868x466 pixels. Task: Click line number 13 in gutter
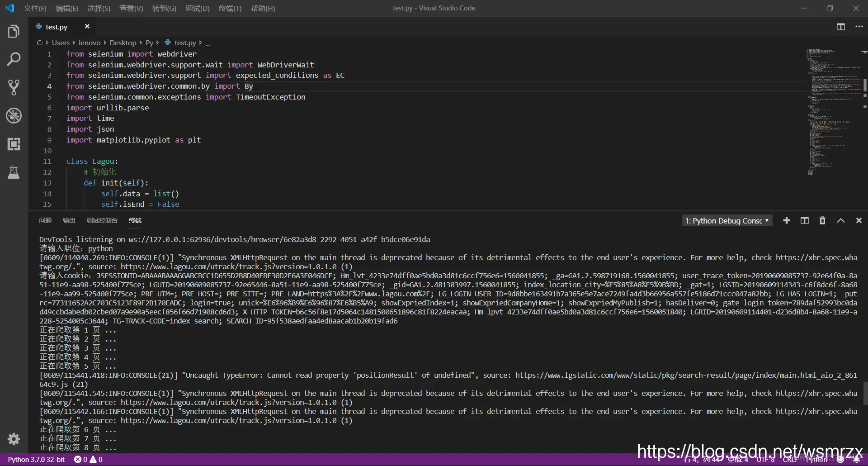coord(47,183)
